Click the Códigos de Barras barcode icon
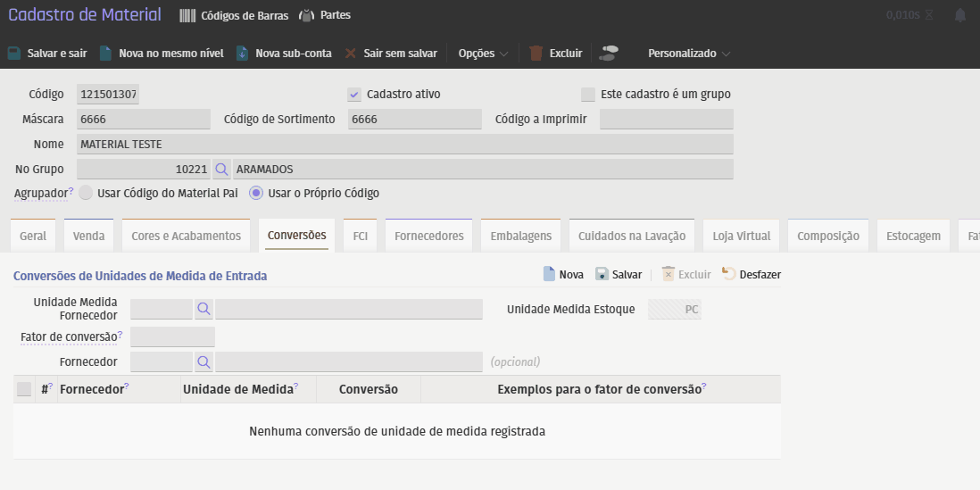Image resolution: width=980 pixels, height=490 pixels. pos(187,15)
